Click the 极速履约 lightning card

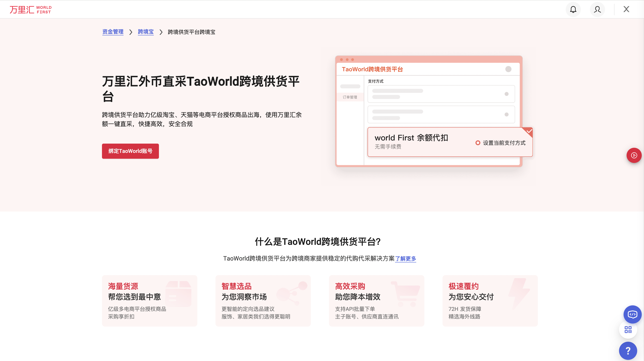pyautogui.click(x=490, y=300)
